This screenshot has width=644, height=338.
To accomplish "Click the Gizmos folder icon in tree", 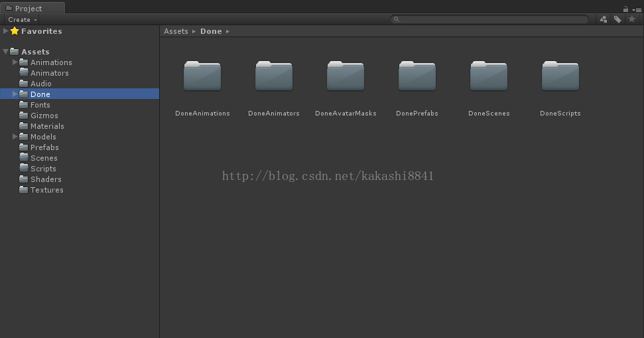I will pyautogui.click(x=23, y=116).
